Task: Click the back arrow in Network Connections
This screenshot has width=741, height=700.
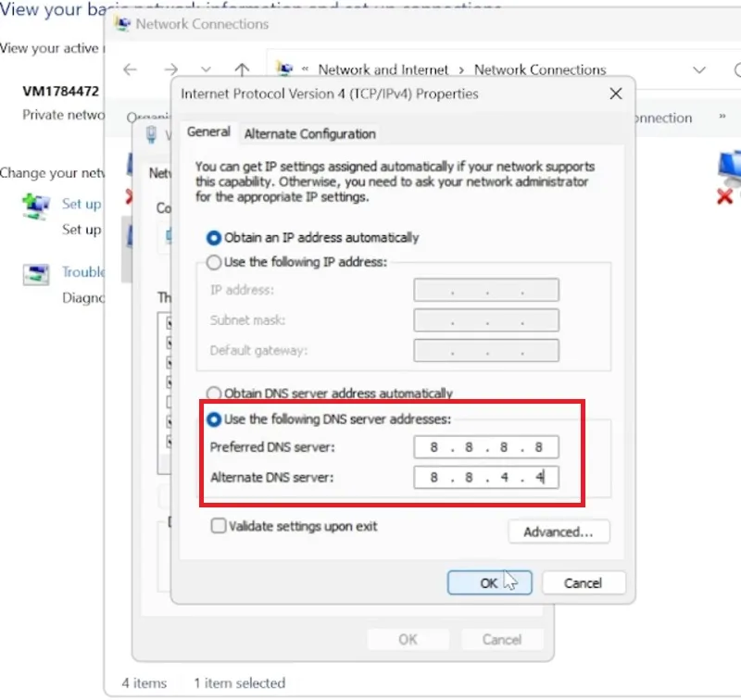Action: pos(130,69)
